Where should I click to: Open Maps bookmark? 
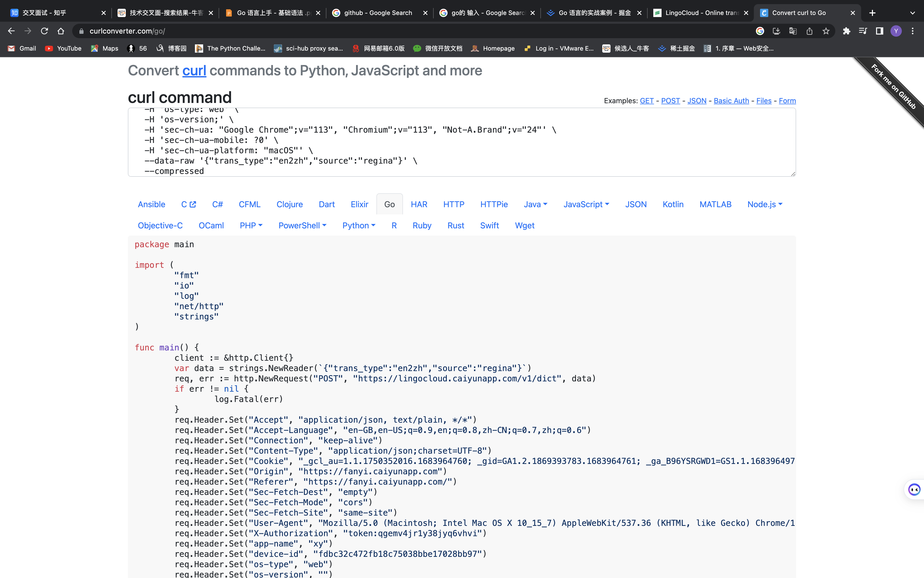tap(105, 49)
